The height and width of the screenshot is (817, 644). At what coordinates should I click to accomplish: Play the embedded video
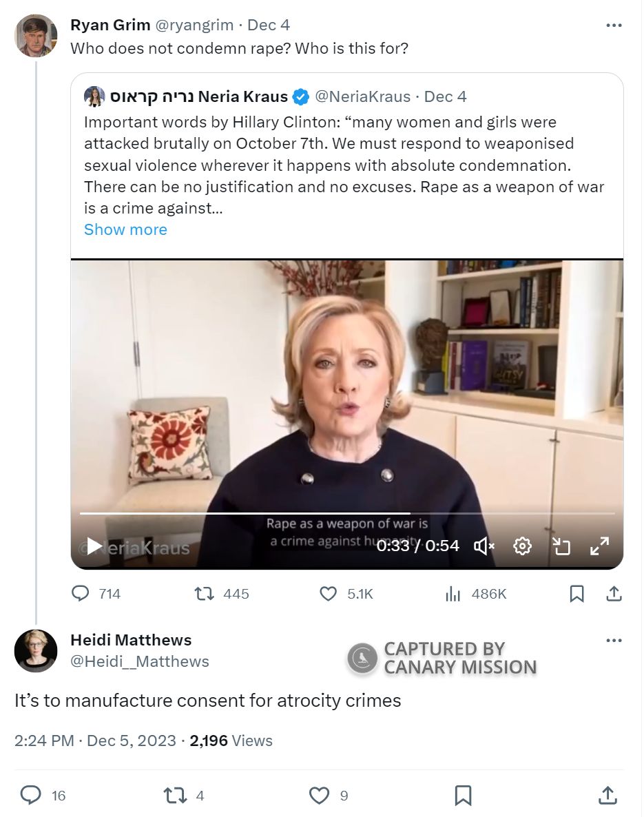(x=95, y=547)
